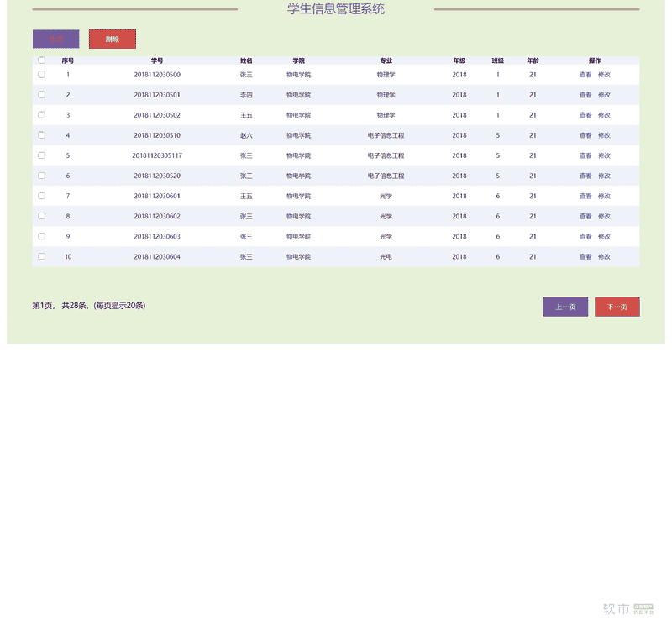Open 查看 for student 2018112030602
The image size is (672, 636).
click(585, 216)
